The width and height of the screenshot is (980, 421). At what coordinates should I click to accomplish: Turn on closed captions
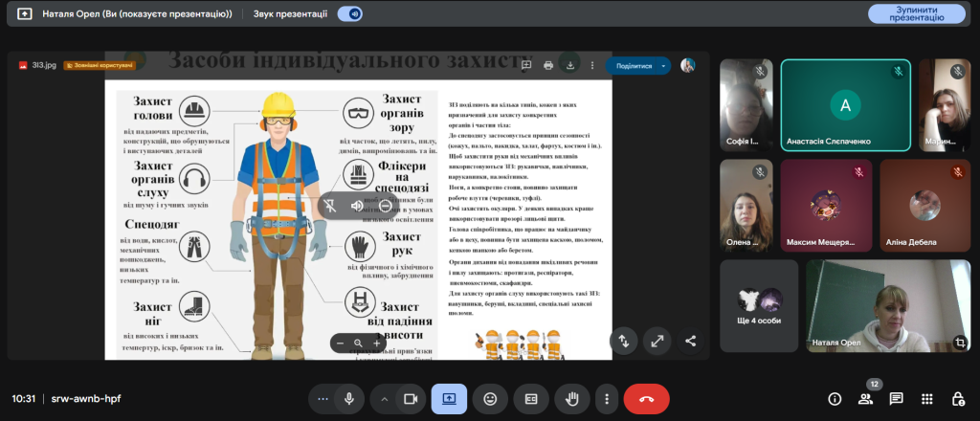(531, 398)
